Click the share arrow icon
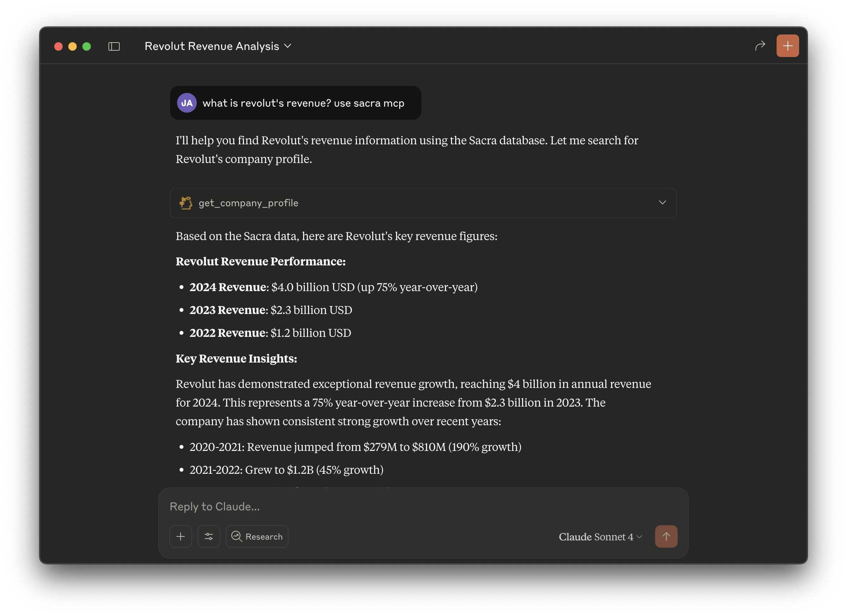Viewport: 847px width, 616px height. click(760, 46)
